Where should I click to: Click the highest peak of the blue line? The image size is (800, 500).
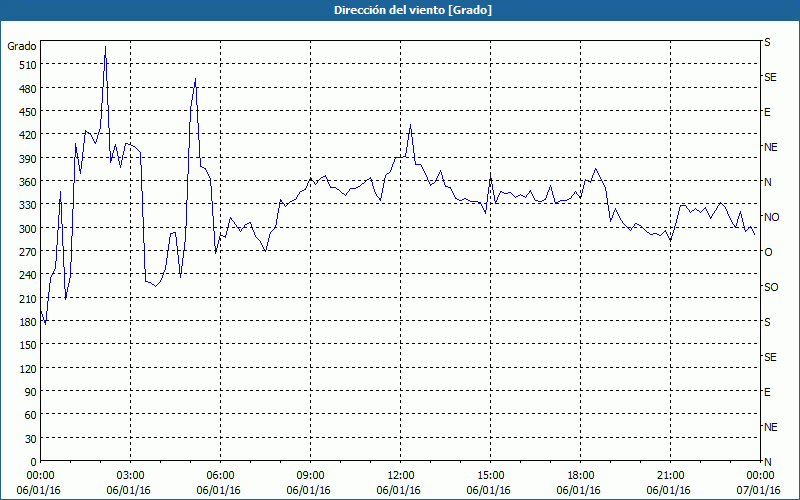105,47
